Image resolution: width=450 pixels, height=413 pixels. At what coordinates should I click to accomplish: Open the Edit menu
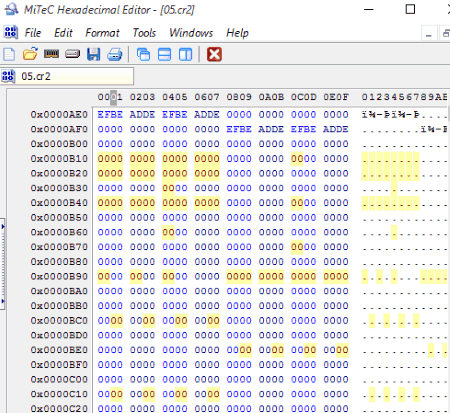63,33
